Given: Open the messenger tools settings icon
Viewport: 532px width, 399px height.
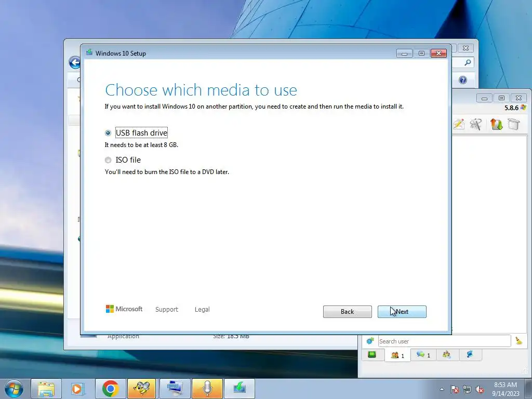Looking at the screenshot, I should (x=476, y=124).
